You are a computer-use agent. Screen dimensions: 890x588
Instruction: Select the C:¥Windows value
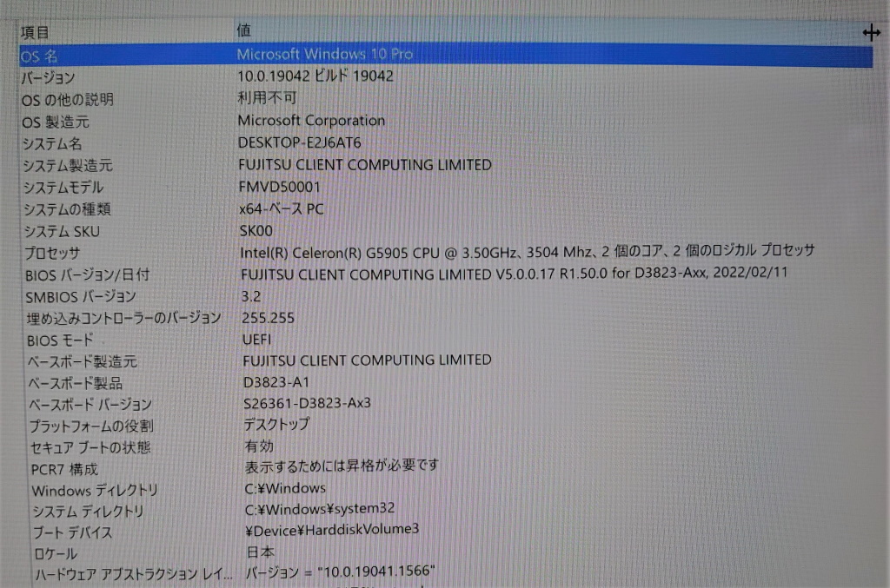[x=285, y=488]
